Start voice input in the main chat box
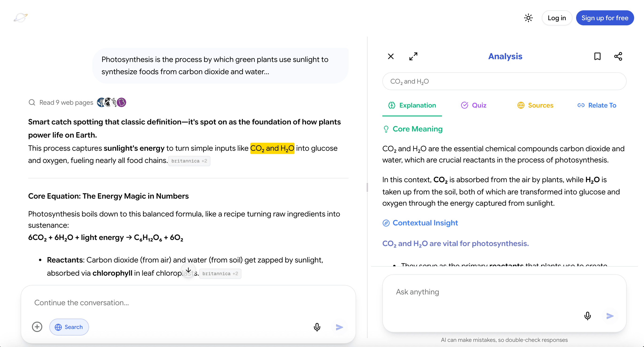 [x=317, y=327]
